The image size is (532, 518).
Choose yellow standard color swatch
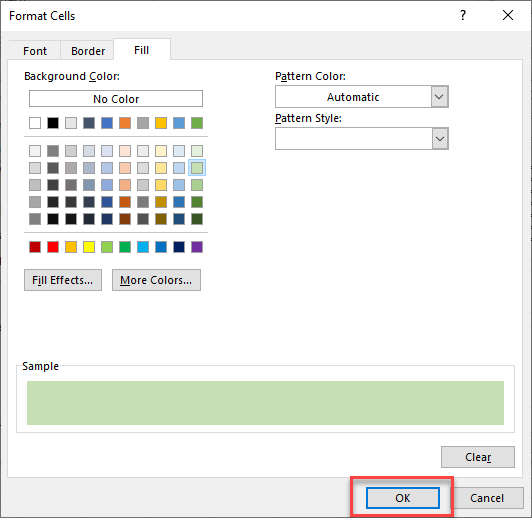point(89,247)
